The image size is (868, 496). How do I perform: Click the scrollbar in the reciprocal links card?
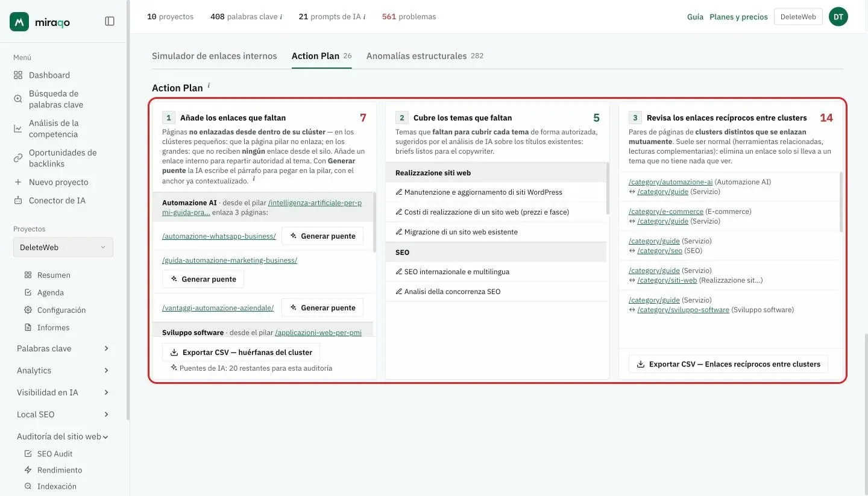pos(841,202)
